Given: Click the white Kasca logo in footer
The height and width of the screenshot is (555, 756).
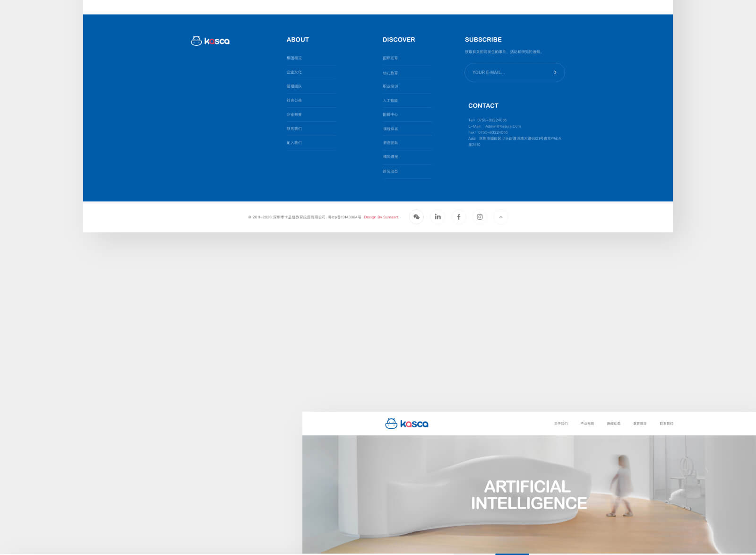Looking at the screenshot, I should tap(210, 41).
